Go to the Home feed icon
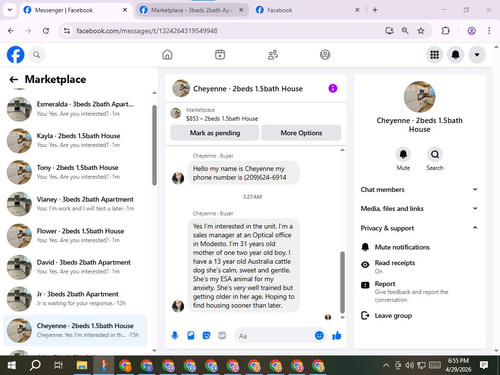 [167, 54]
